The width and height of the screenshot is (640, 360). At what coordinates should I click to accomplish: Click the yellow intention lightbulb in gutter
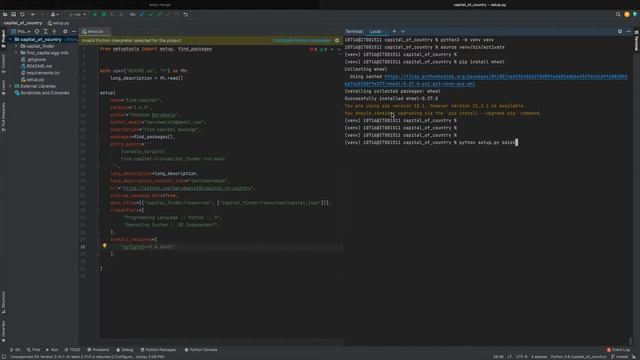pyautogui.click(x=104, y=246)
